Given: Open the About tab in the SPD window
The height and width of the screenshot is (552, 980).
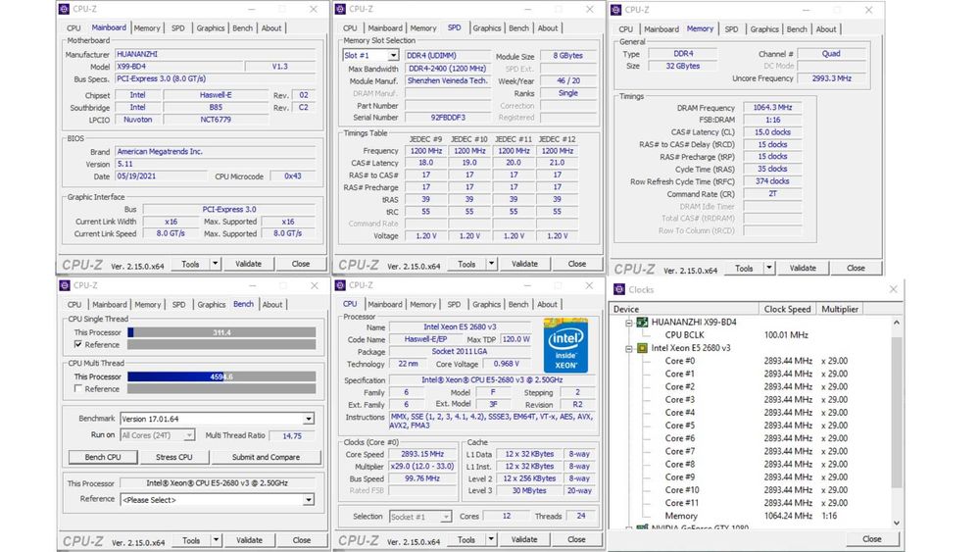Looking at the screenshot, I should (548, 28).
